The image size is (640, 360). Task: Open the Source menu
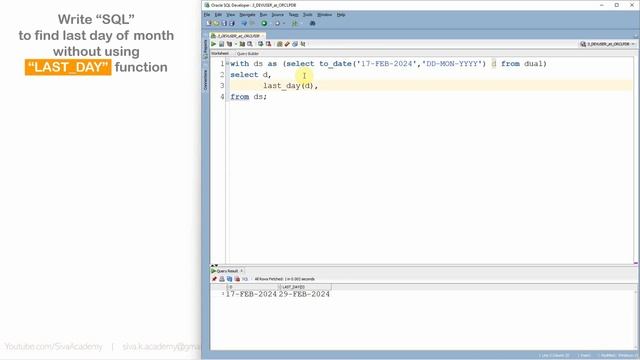click(278, 15)
